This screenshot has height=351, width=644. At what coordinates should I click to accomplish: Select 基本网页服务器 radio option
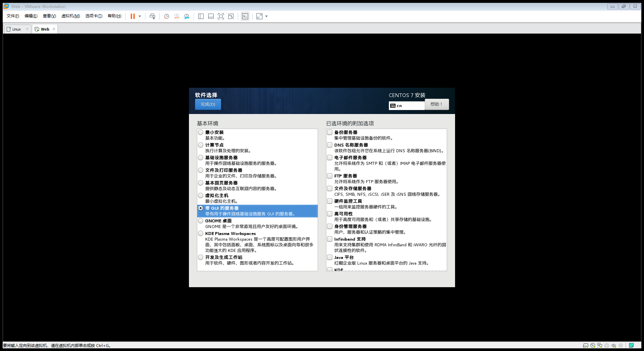pos(201,183)
